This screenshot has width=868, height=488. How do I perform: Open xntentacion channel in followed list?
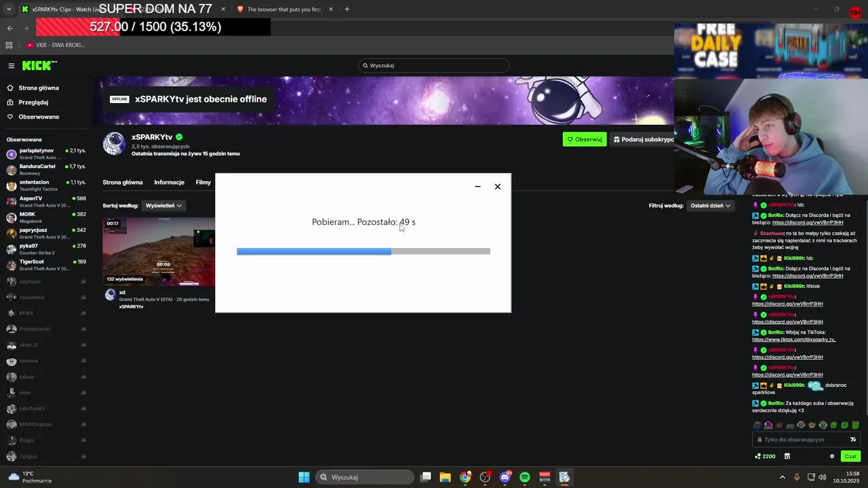click(x=46, y=185)
